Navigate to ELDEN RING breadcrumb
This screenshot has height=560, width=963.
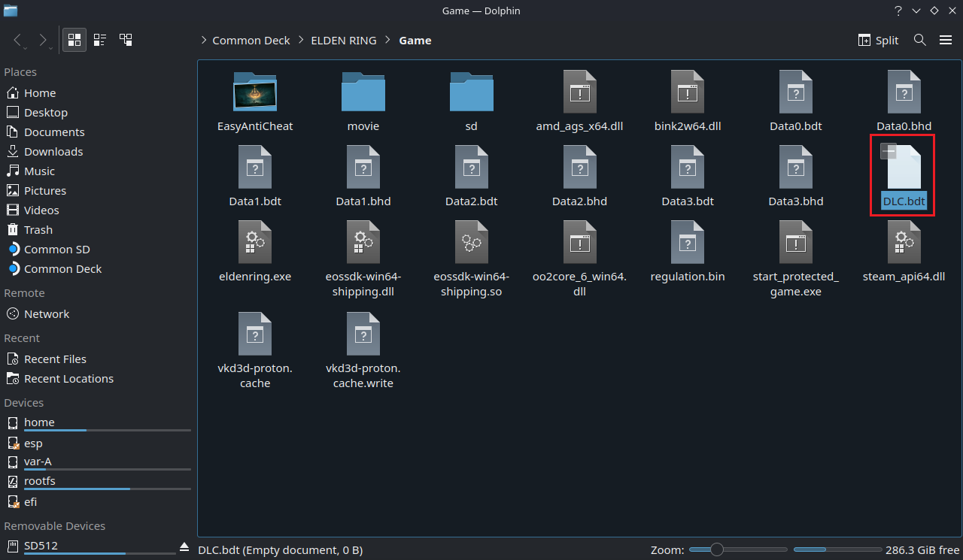point(344,41)
